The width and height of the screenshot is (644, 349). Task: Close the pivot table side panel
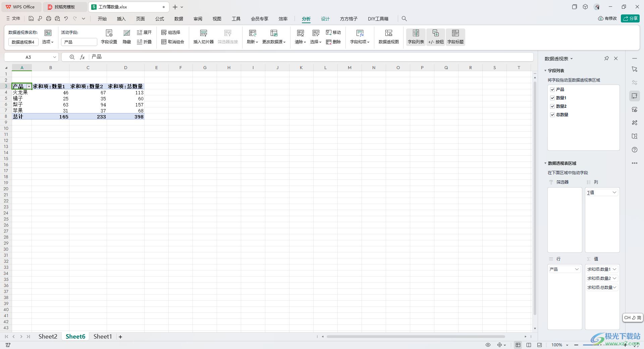(x=616, y=58)
